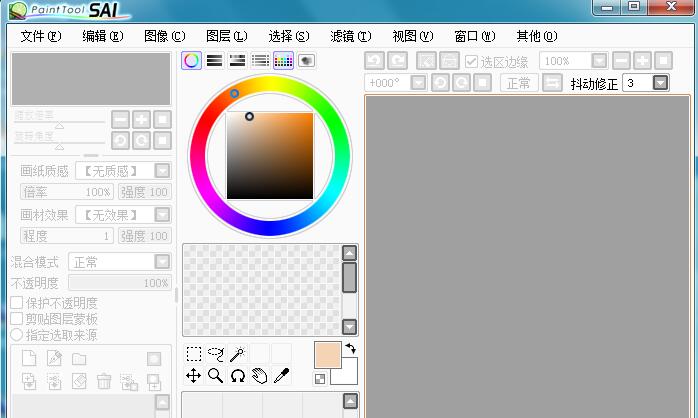Click the 正常 button in the toolbar
Screen dimensions: 698x418
click(518, 83)
